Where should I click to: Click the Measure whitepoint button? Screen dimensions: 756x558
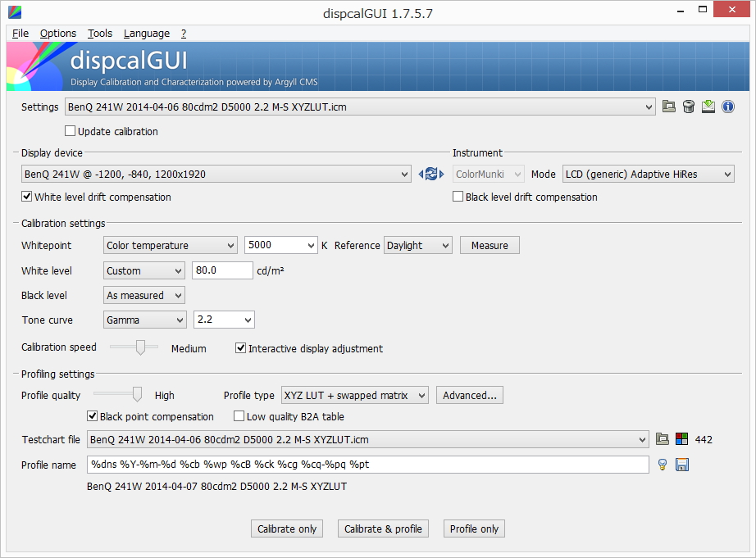coord(490,245)
